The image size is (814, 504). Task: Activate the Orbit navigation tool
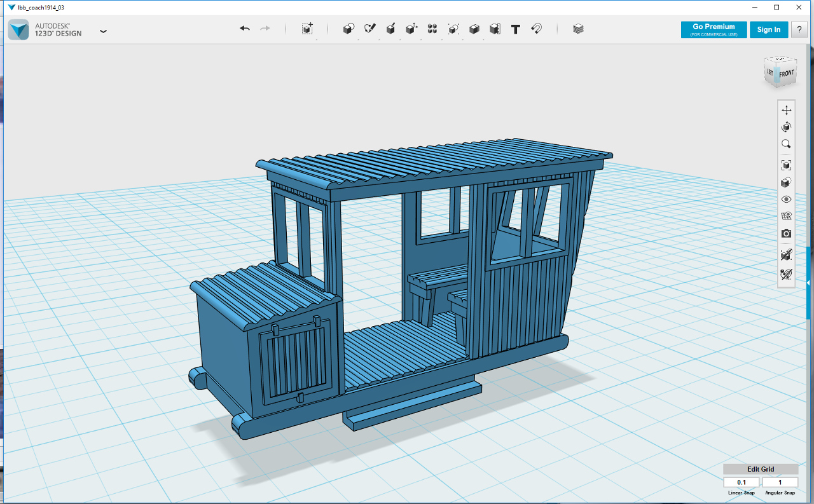tap(786, 127)
